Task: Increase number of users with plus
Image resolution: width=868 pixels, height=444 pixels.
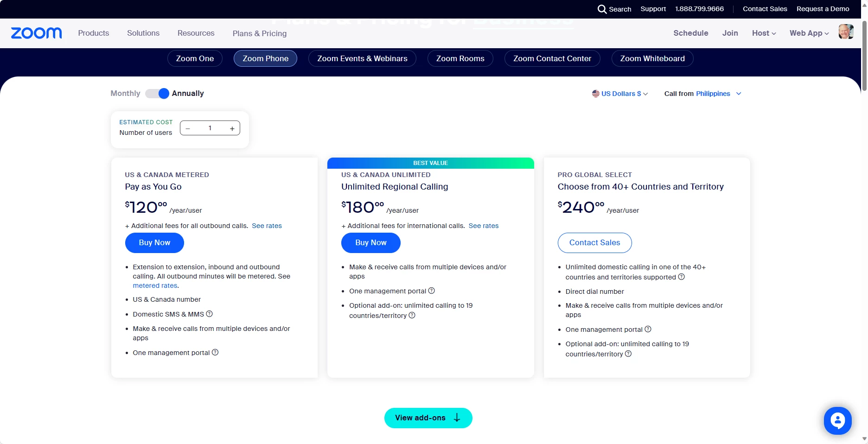Action: 232,128
